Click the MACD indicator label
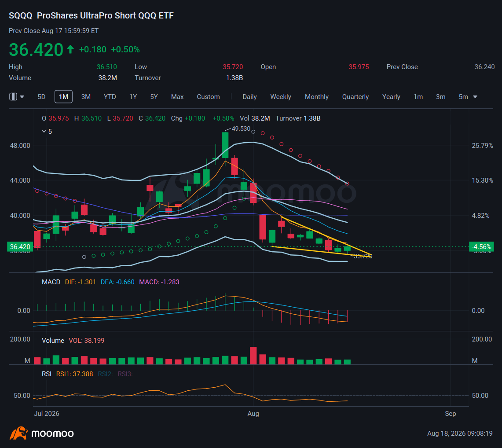This screenshot has height=448, width=502. tap(51, 282)
